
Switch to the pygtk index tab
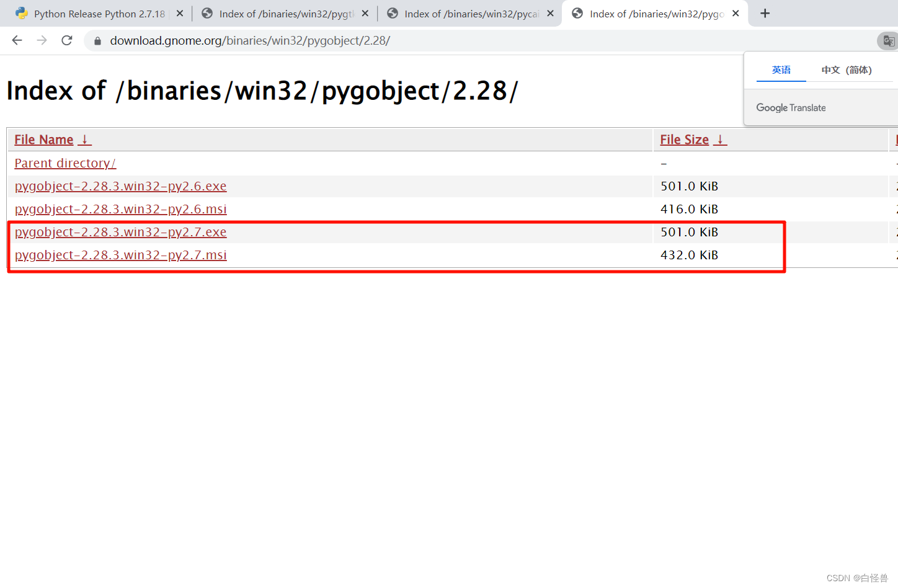282,13
